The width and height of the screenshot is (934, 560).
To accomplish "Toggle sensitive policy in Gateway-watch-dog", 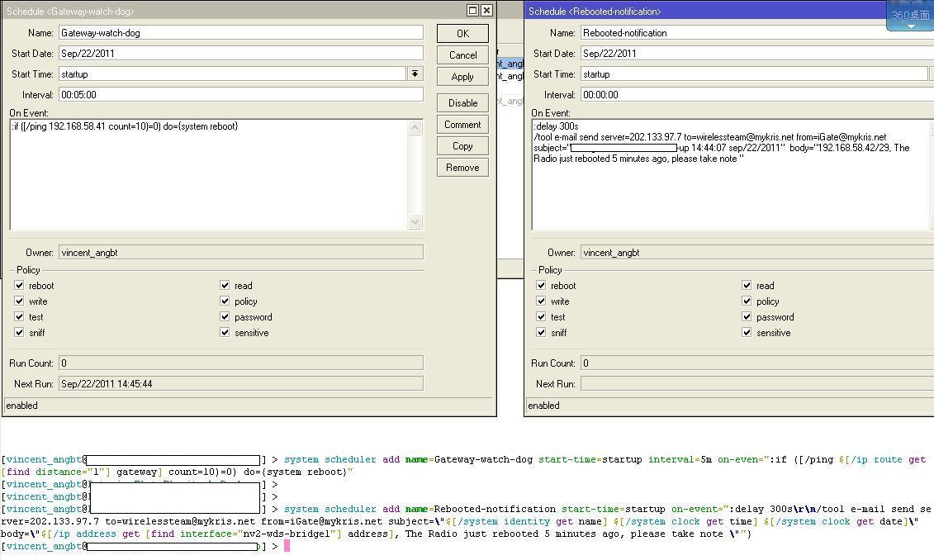I will click(x=225, y=332).
